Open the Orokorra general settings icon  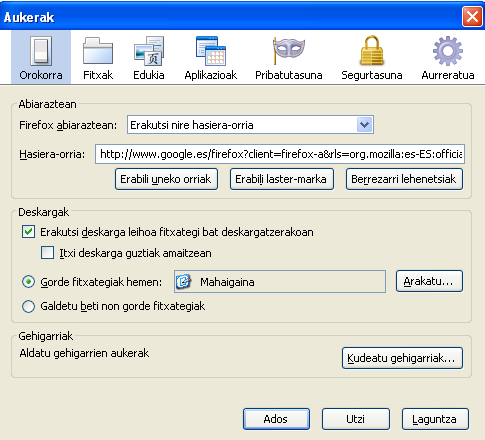point(41,51)
